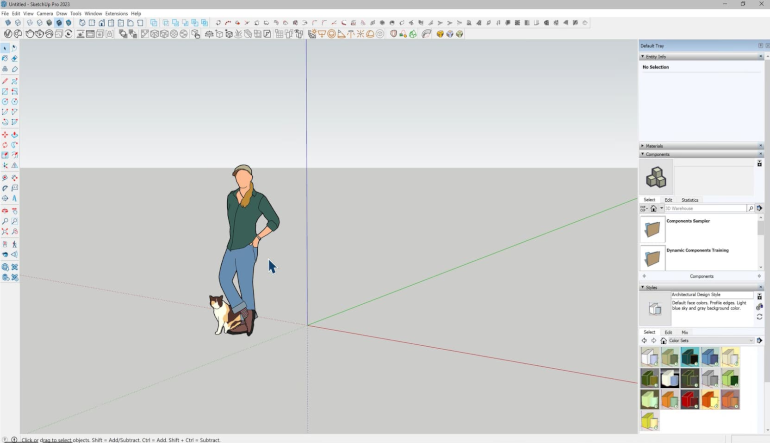The image size is (770, 443).
Task: Open the Draw menu
Action: (x=61, y=14)
